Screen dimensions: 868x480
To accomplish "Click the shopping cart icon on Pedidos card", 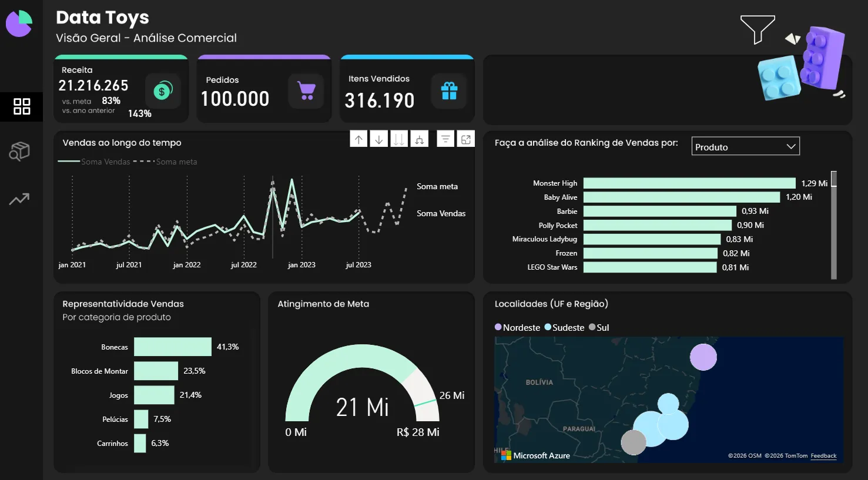I will [x=306, y=90].
